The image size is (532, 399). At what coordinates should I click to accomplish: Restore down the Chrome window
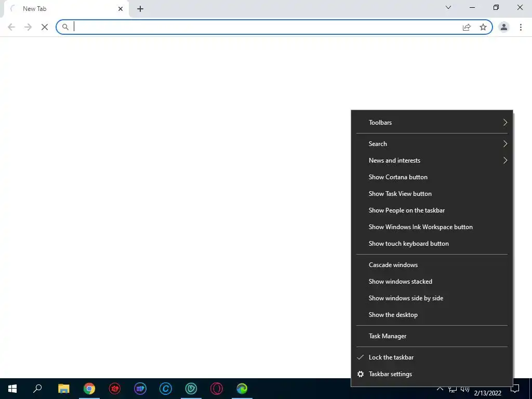point(496,7)
